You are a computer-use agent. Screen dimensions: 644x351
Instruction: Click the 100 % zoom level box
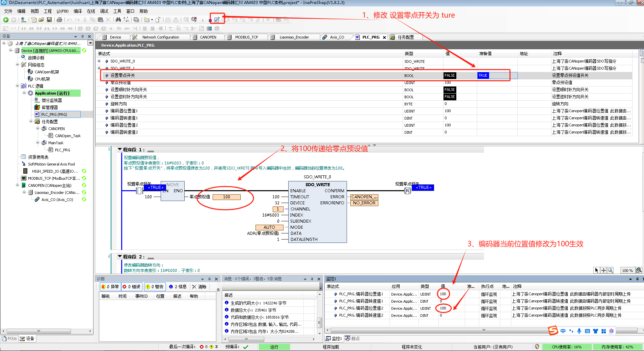[x=628, y=270]
